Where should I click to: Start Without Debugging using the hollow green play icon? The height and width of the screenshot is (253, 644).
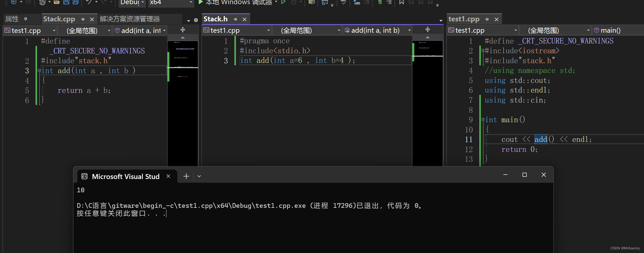[x=283, y=2]
